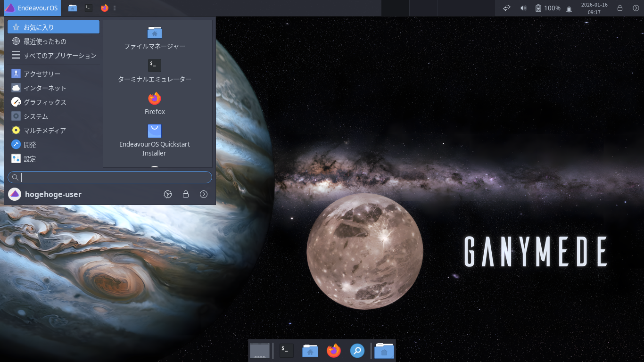Open the home folder from the dock
Viewport: 644px width, 362px height.
click(310, 351)
